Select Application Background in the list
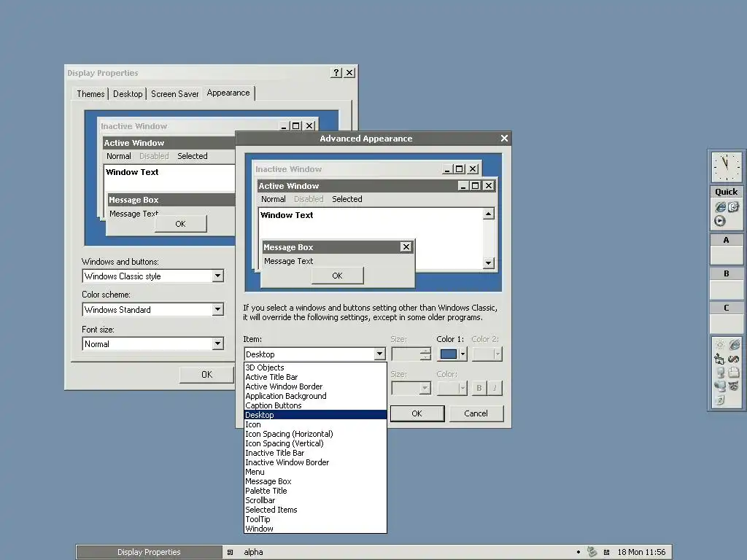This screenshot has height=560, width=747. [315, 396]
